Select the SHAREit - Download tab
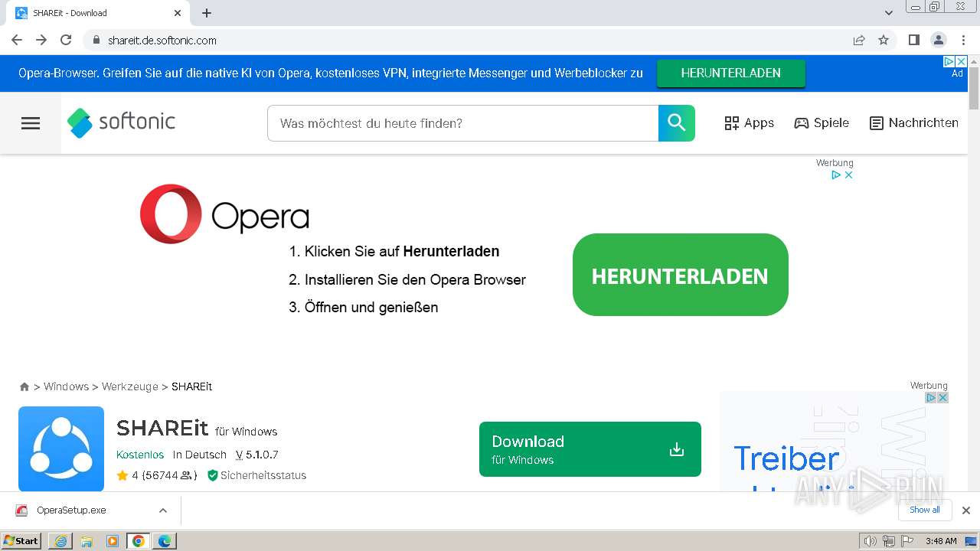The width and height of the screenshot is (980, 551). point(100,13)
